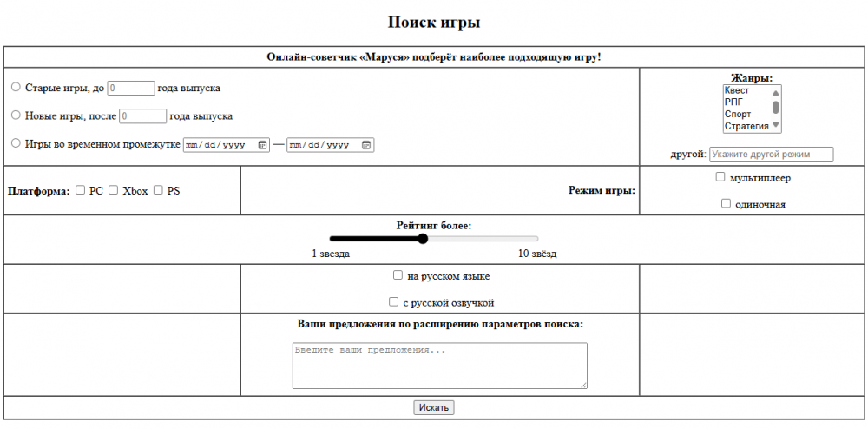This screenshot has width=868, height=429.
Task: Click the 'Рейтинг более:' label
Action: (434, 225)
